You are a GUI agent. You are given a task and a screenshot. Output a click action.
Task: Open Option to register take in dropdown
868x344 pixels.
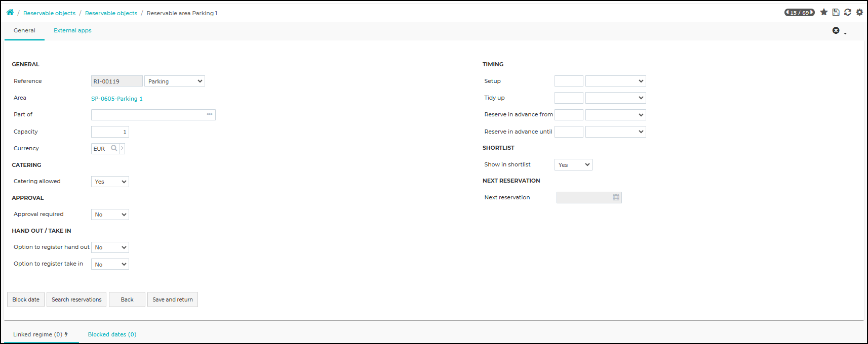pos(110,264)
